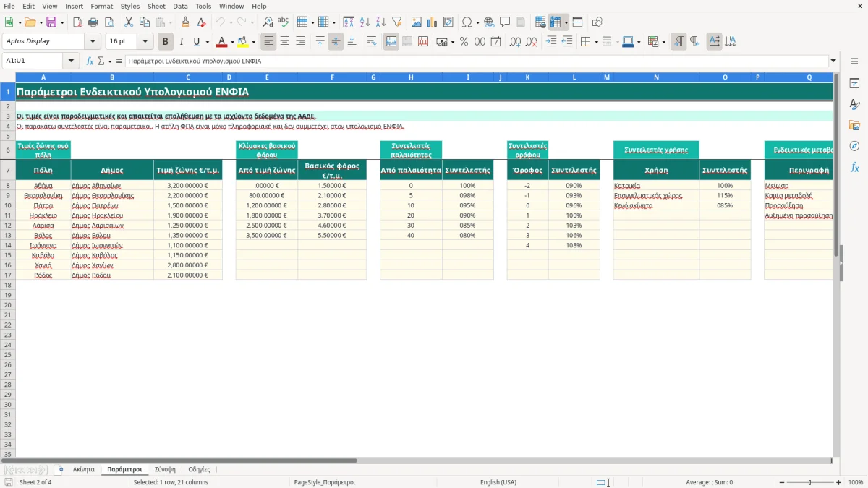The width and height of the screenshot is (868, 488).
Task: Toggle Underline formatting
Action: [x=197, y=42]
